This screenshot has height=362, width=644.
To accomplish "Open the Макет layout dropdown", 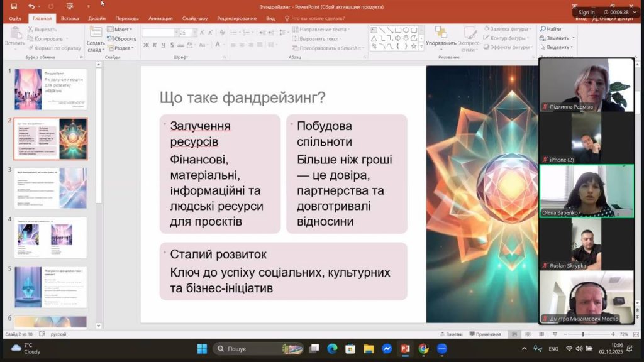I will (121, 30).
